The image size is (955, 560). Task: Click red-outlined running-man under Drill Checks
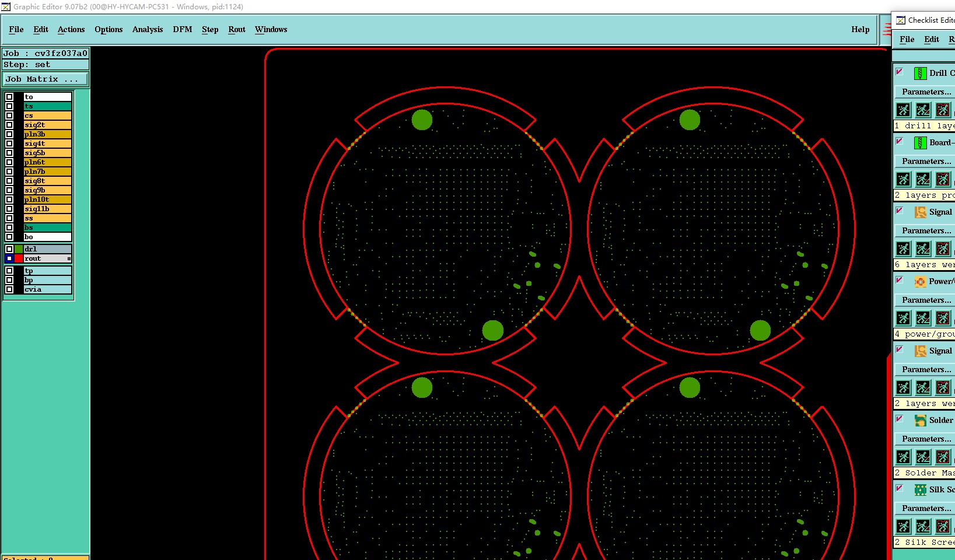click(943, 110)
